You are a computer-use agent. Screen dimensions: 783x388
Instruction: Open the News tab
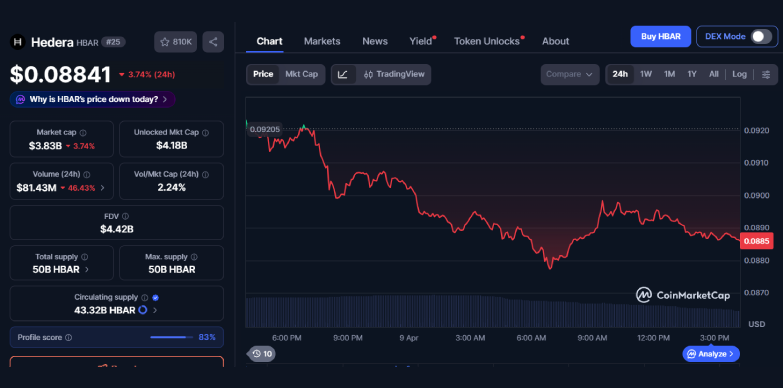pyautogui.click(x=375, y=41)
